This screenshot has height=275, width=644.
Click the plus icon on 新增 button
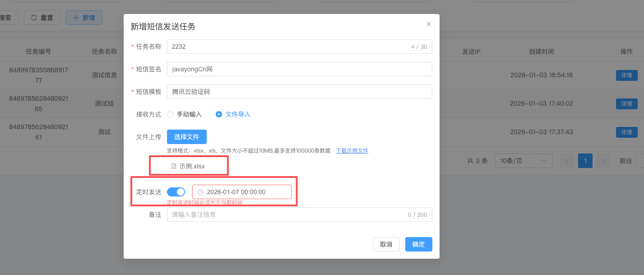75,18
